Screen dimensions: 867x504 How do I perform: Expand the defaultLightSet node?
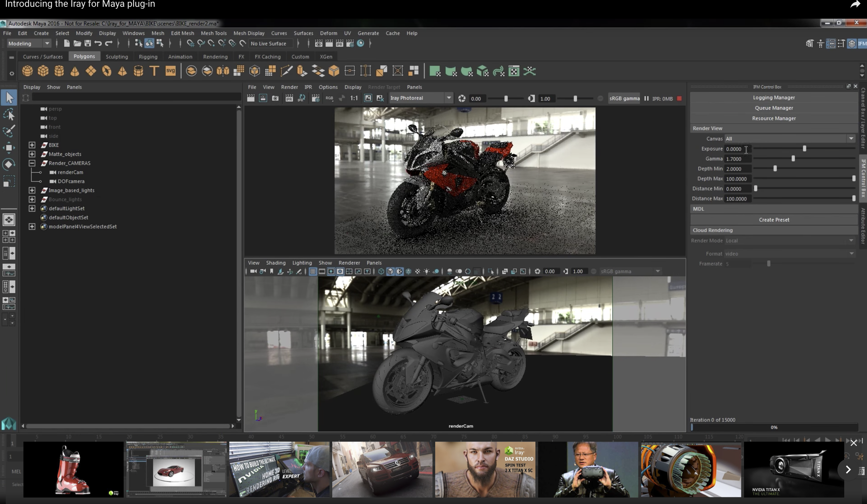click(32, 209)
